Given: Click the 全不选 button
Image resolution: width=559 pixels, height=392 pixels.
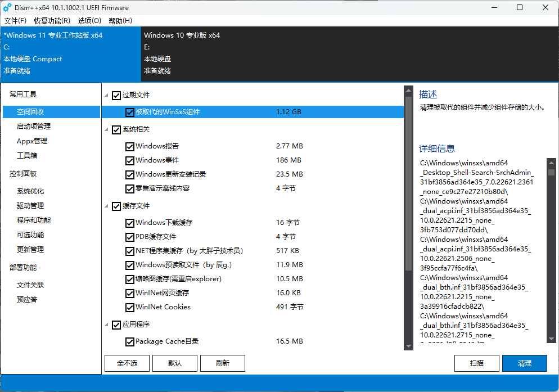Looking at the screenshot, I should click(127, 363).
